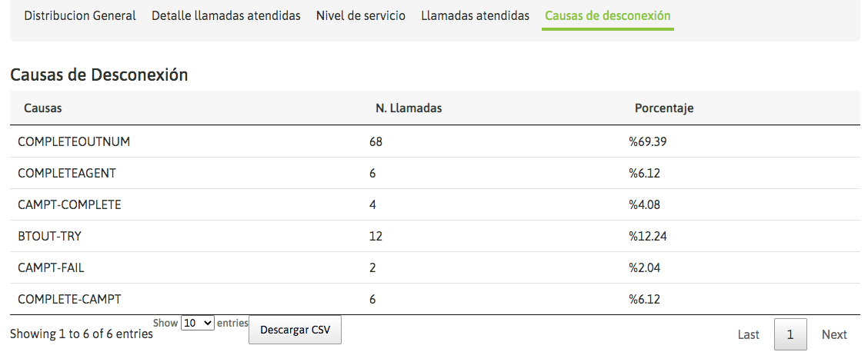Select the COMPLETEOUTNUM row
868x352 pixels.
tap(74, 141)
